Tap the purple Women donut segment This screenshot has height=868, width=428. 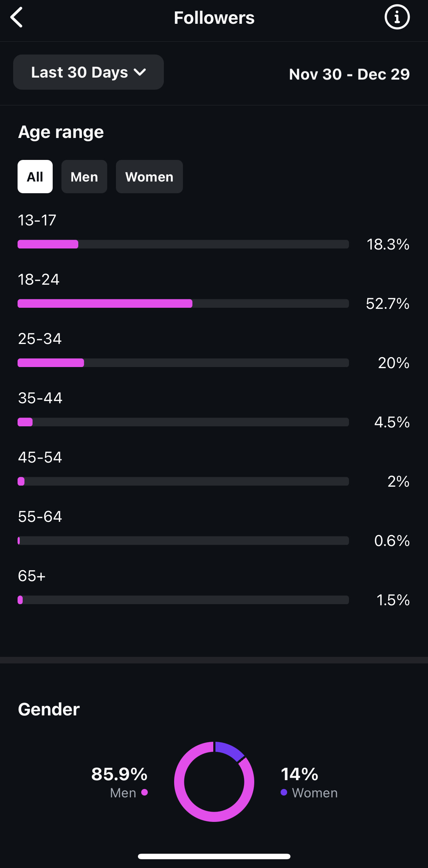[229, 750]
